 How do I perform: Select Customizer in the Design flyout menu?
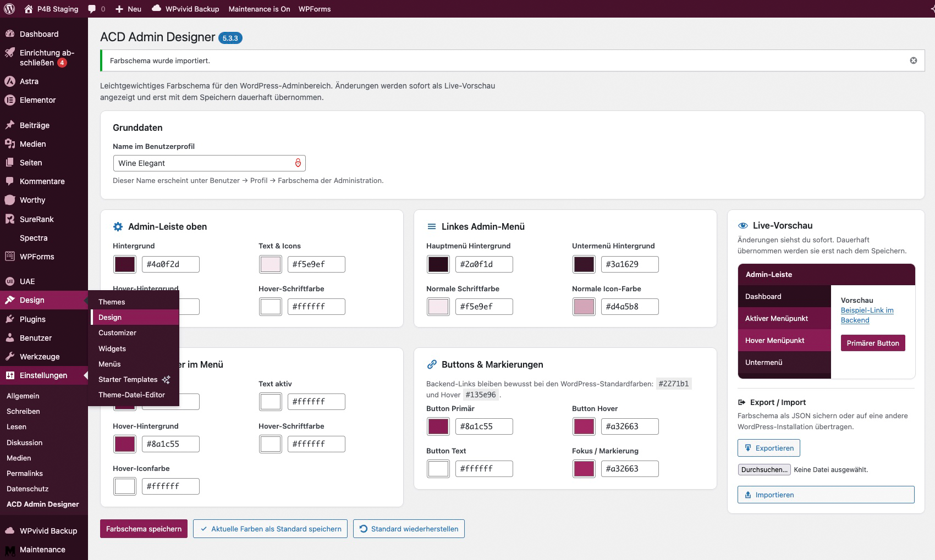click(x=117, y=332)
